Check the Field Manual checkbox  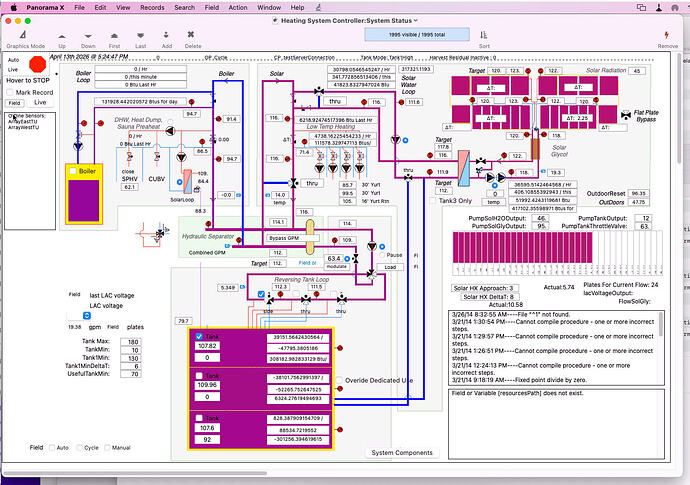pos(107,448)
